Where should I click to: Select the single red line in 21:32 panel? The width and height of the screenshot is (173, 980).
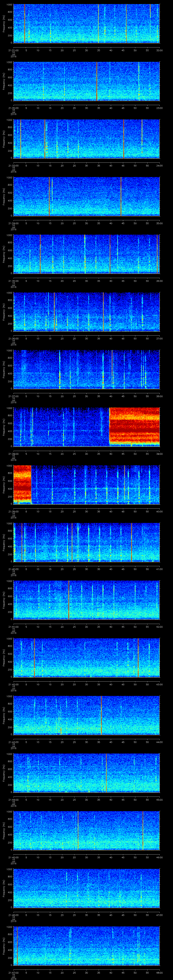[97, 81]
